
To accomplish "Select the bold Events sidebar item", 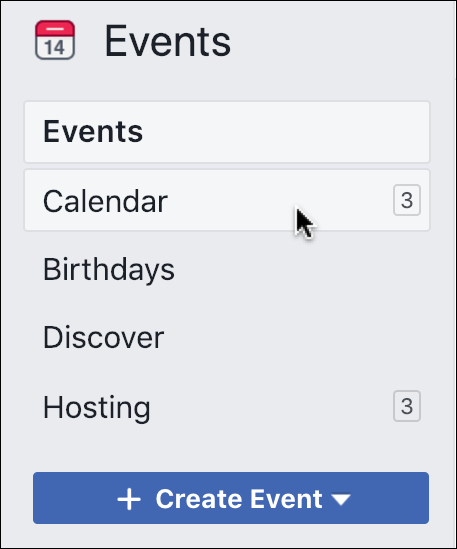I will tap(227, 132).
